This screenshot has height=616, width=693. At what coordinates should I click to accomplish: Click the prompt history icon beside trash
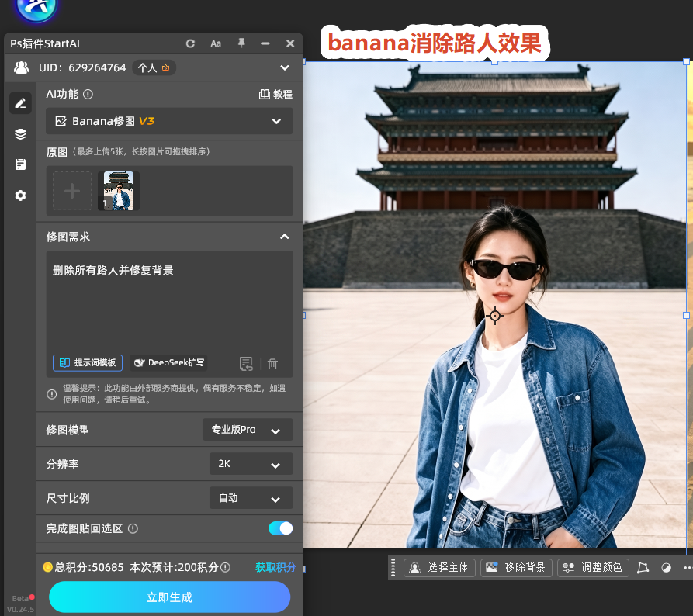[x=246, y=364]
